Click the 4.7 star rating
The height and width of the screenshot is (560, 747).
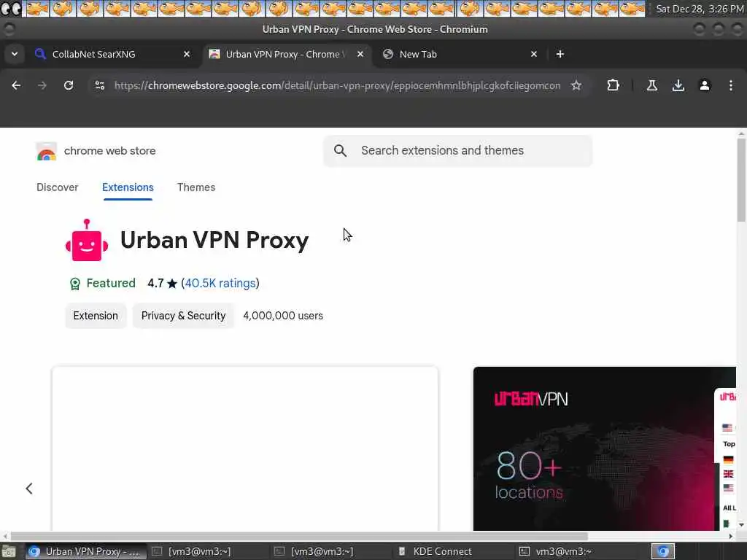[162, 284]
